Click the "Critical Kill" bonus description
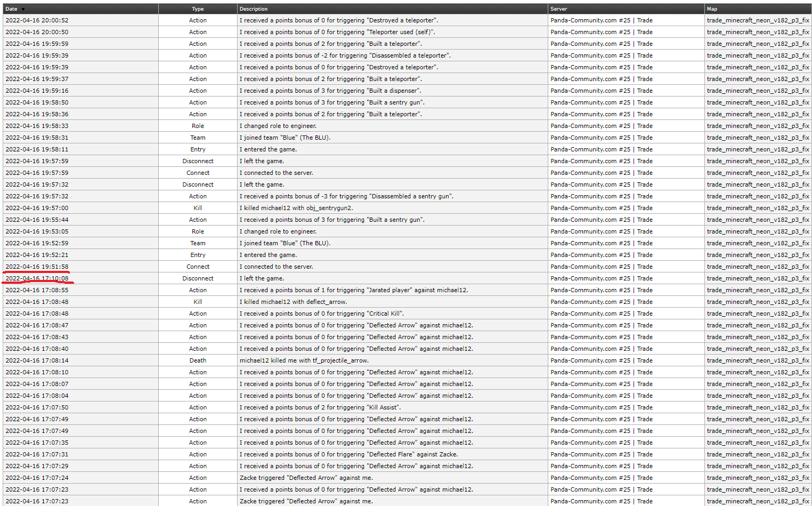812x506 pixels. pyautogui.click(x=321, y=314)
